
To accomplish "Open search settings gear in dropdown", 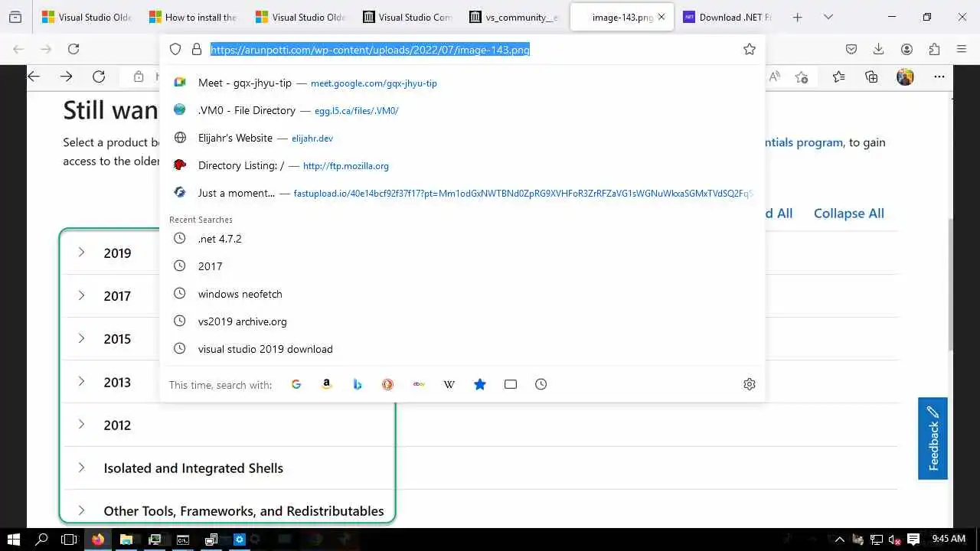I will [750, 384].
